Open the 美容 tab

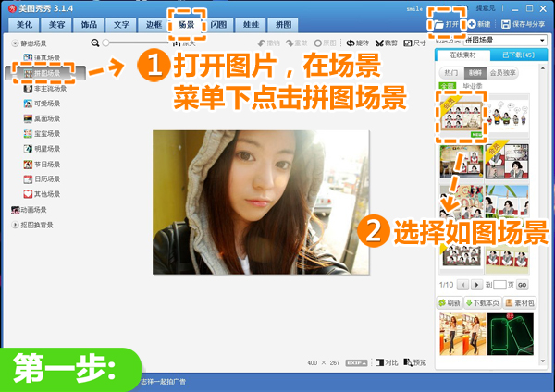coord(56,25)
